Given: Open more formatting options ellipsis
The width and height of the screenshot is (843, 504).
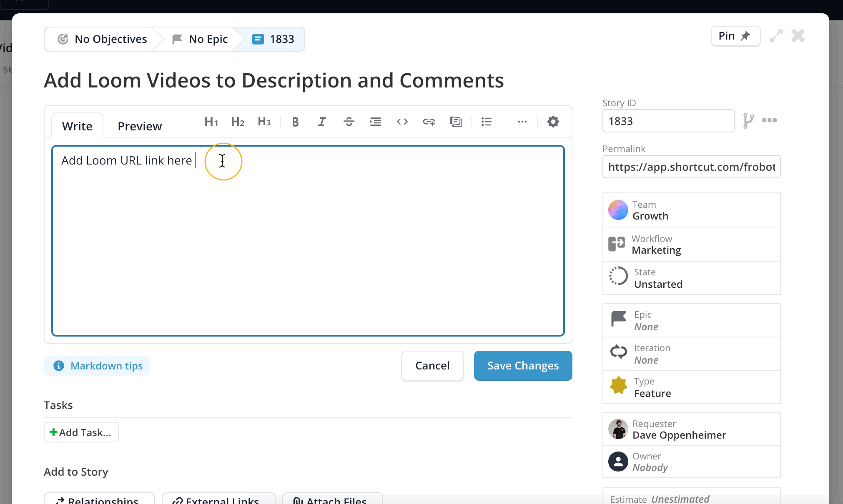Looking at the screenshot, I should click(x=522, y=122).
